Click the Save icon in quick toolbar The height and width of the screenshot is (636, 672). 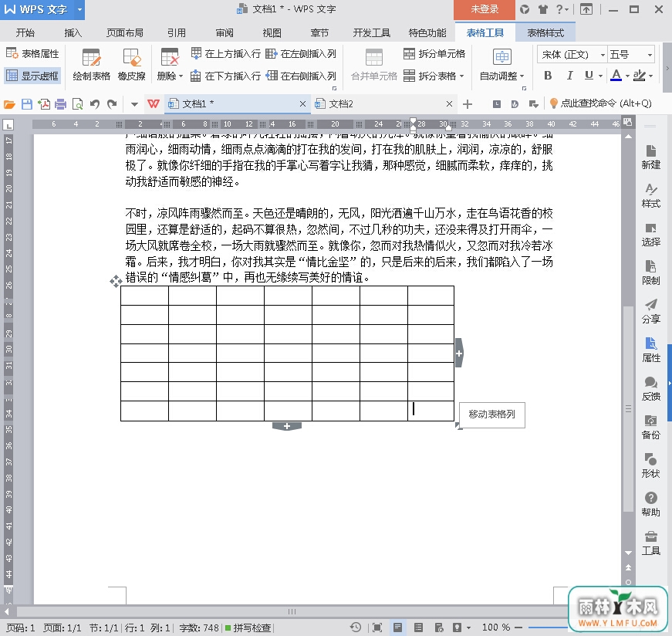[27, 103]
